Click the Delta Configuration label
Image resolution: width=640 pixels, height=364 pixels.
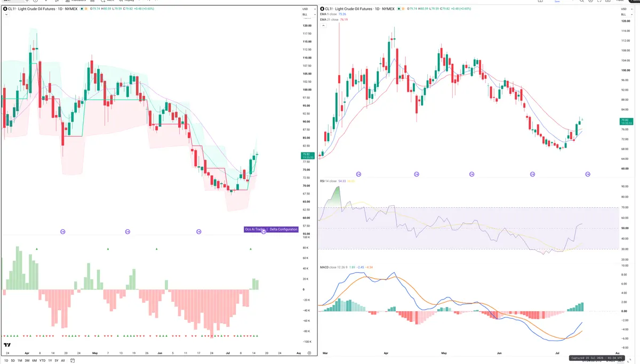(284, 229)
